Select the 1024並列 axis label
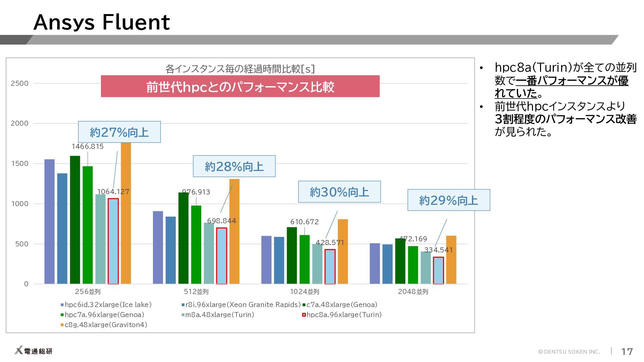Image resolution: width=644 pixels, height=362 pixels. 305,292
